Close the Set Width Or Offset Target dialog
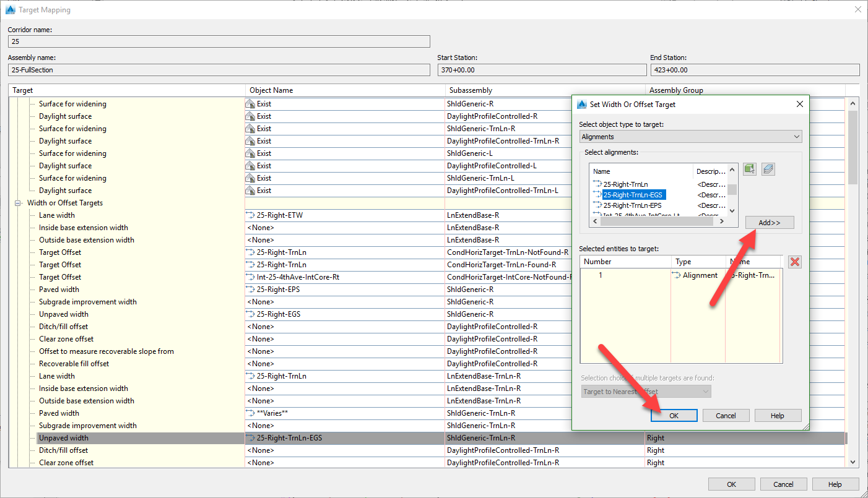Viewport: 868px width, 498px height. click(799, 104)
